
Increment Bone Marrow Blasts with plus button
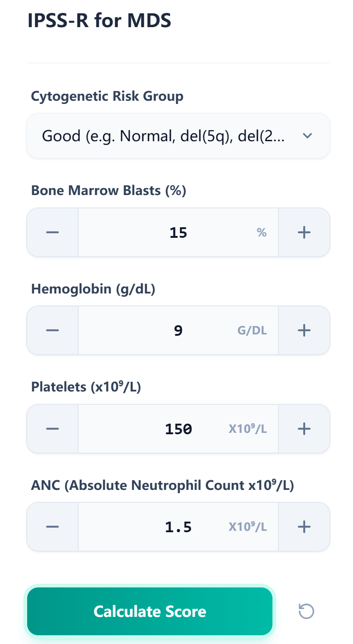coord(304,232)
